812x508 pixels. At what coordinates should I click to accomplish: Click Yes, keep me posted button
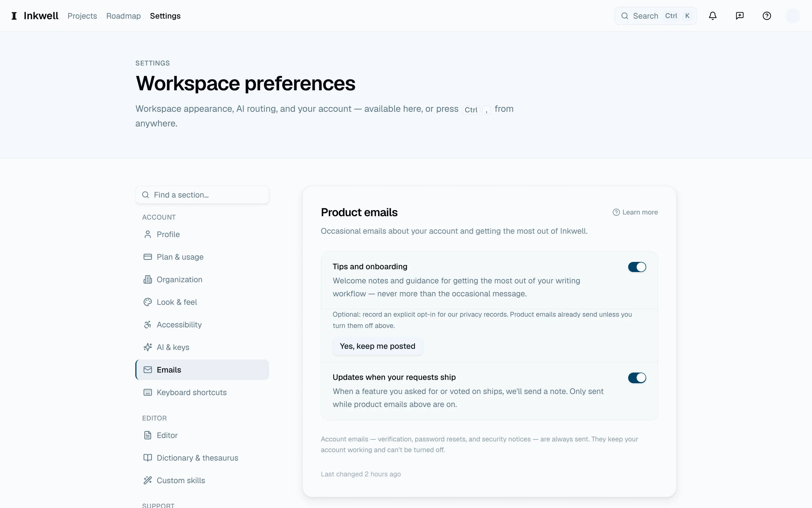point(378,346)
